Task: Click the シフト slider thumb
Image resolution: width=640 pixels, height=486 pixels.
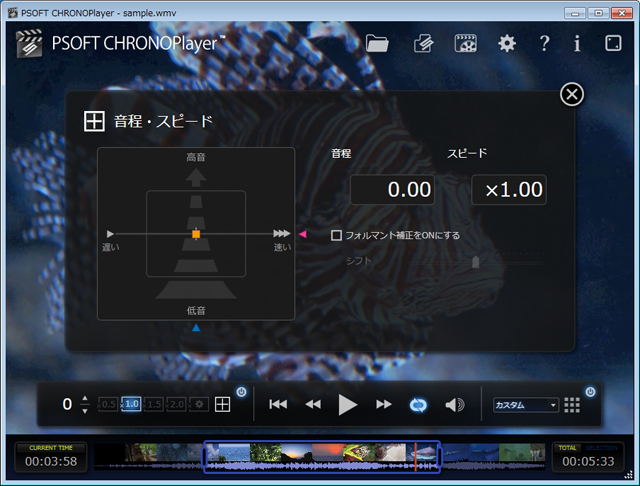Action: coord(476,262)
